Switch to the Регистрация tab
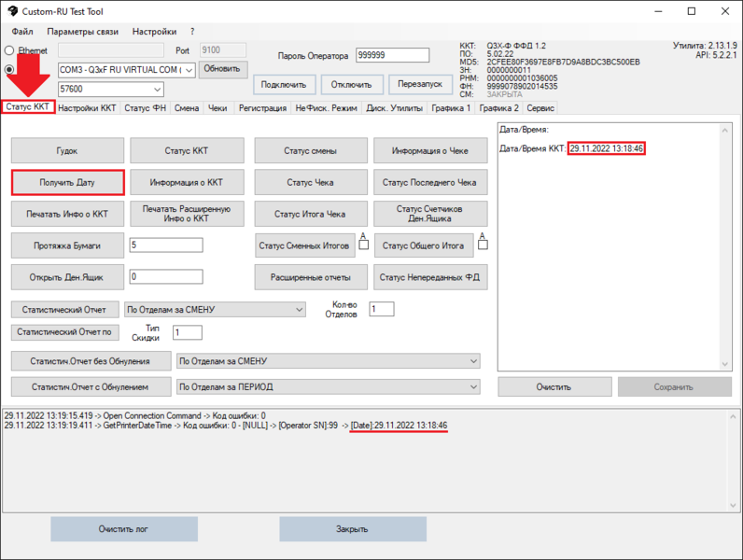 [x=262, y=108]
